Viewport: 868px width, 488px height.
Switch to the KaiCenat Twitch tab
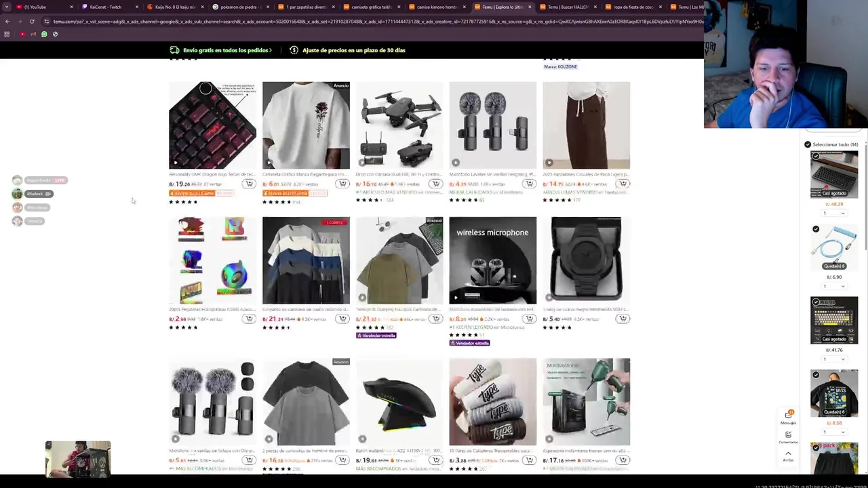[x=105, y=7]
